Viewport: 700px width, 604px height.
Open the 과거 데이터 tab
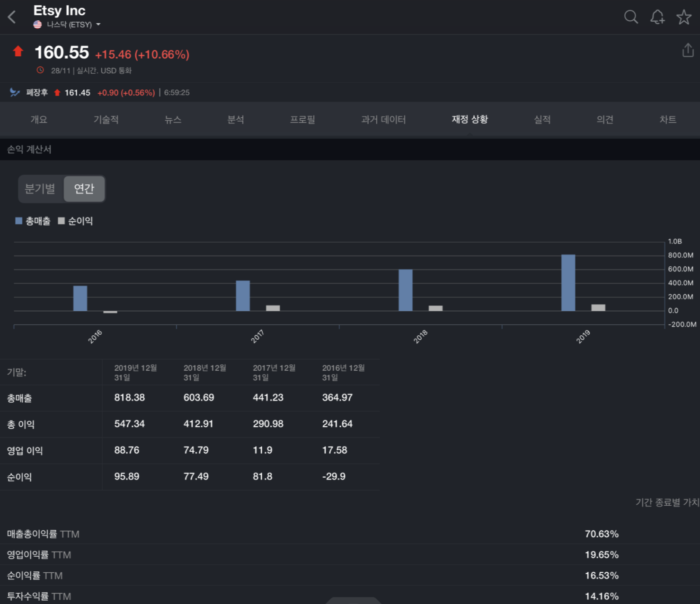[383, 120]
